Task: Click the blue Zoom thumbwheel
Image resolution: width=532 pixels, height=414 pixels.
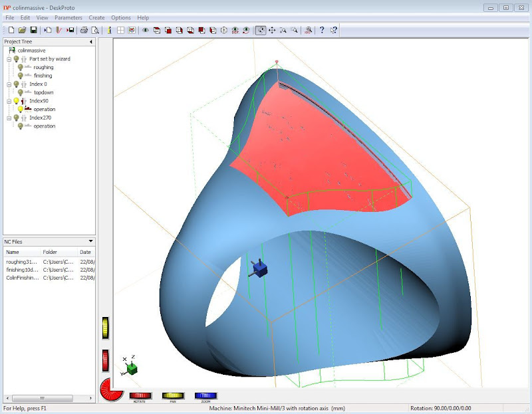Action: (205, 395)
